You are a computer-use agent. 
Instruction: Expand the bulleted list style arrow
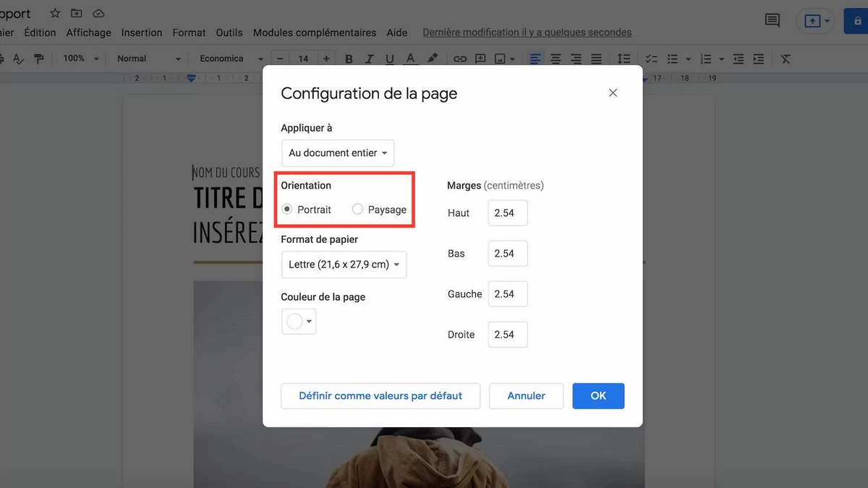tap(688, 59)
